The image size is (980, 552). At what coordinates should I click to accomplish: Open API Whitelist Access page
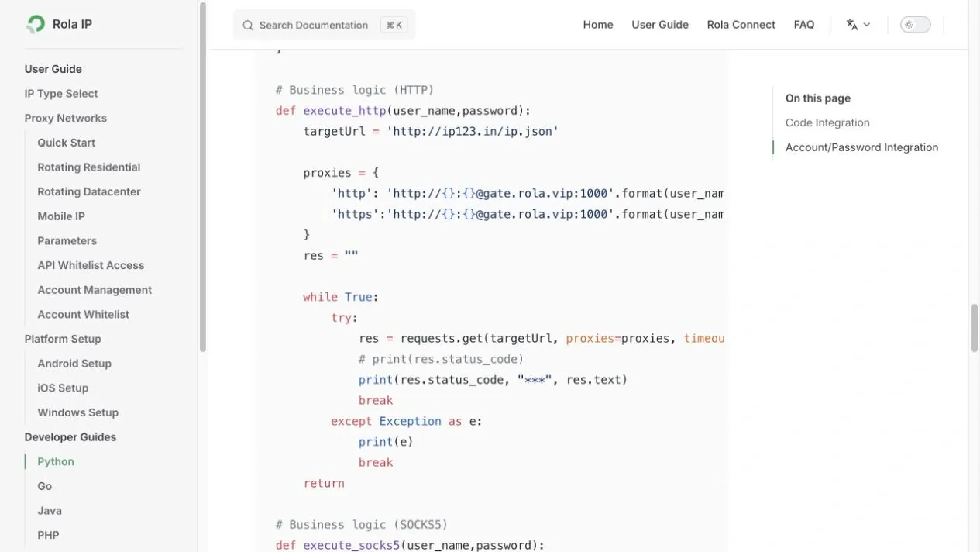tap(91, 265)
